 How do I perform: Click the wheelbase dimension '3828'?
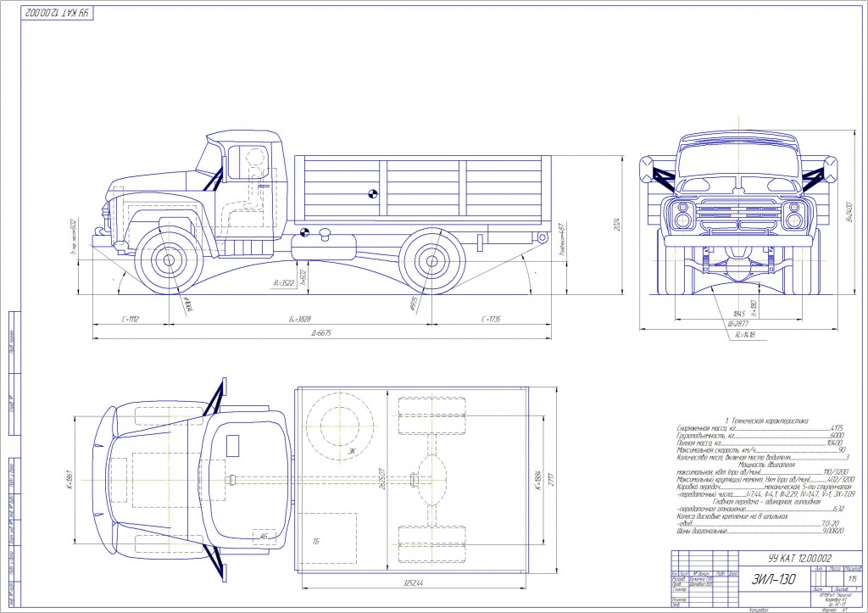pos(300,319)
